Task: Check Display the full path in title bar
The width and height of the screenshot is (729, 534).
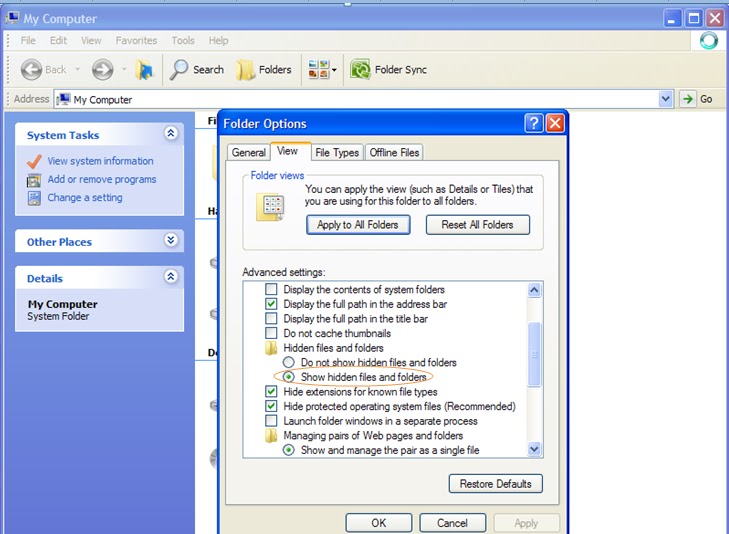Action: 271,318
